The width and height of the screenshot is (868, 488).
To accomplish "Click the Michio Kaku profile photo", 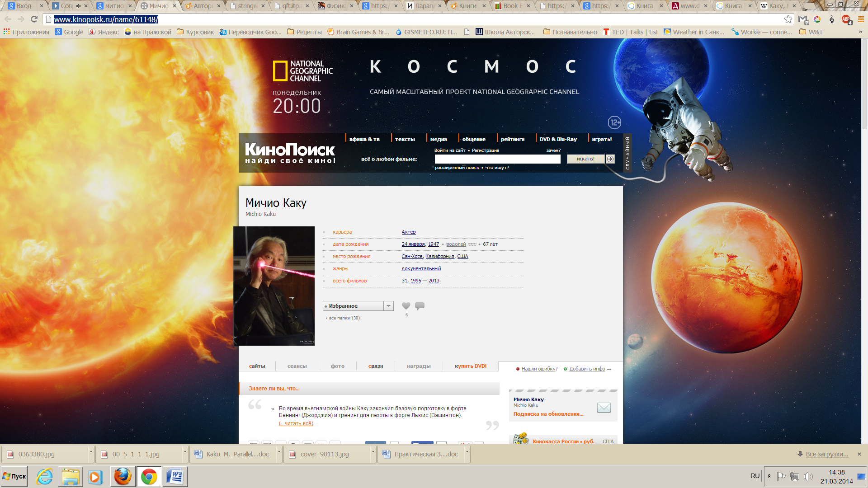I will pos(274,286).
